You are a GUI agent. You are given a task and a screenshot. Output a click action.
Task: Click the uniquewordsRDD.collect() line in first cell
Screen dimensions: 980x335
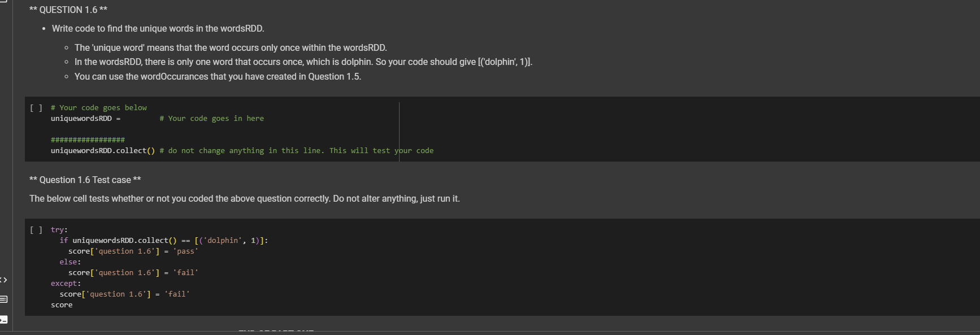tap(102, 150)
